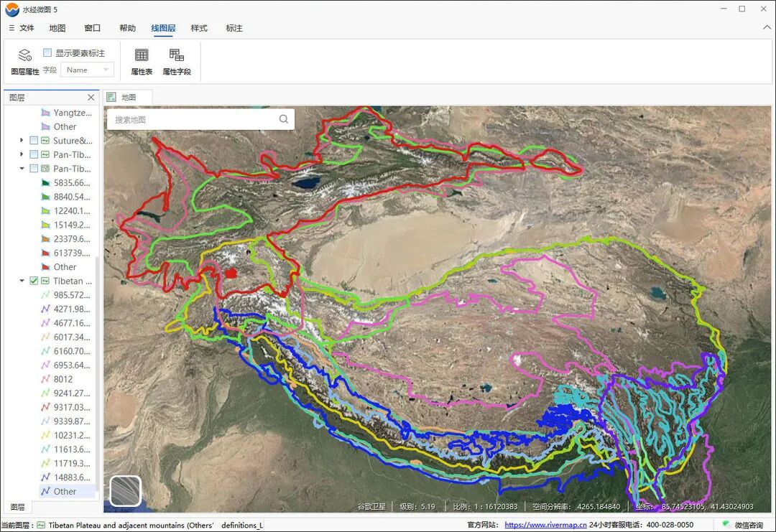The width and height of the screenshot is (776, 532).
Task: Collapse the expanded Pan-Tib layer node
Action: (x=22, y=169)
